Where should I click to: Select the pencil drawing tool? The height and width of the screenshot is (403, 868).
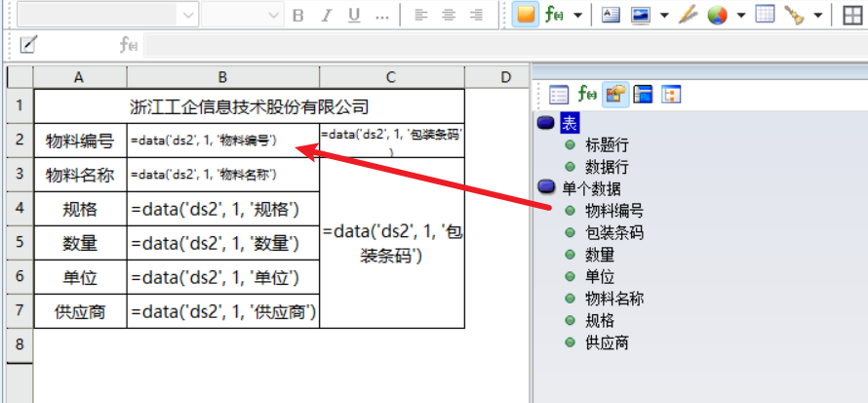pyautogui.click(x=689, y=15)
